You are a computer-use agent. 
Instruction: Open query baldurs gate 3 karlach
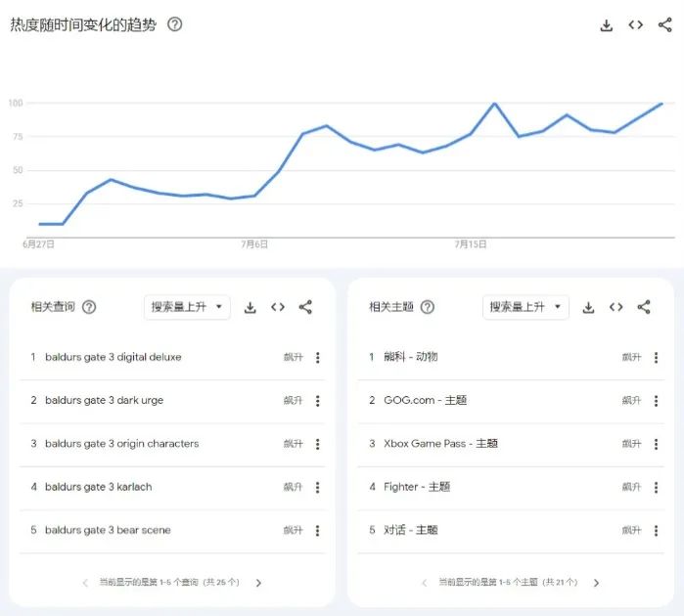[99, 487]
